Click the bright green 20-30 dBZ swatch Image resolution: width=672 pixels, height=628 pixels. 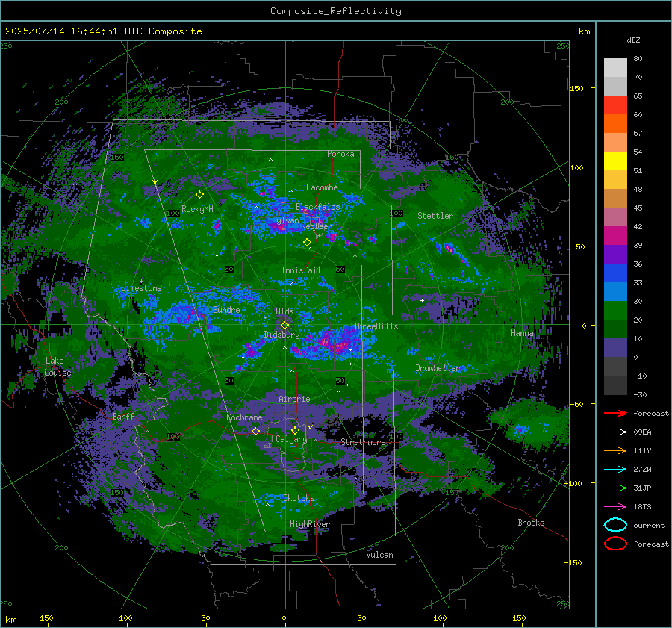[x=615, y=311]
